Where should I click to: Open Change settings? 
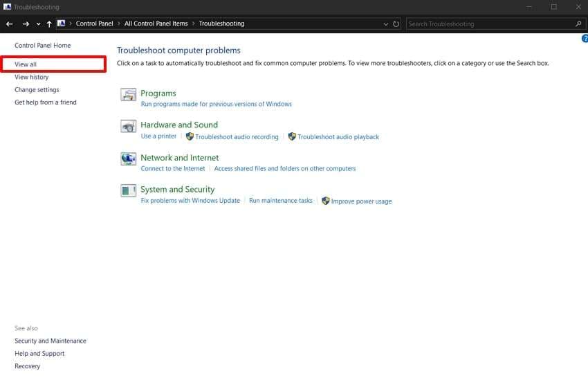(x=37, y=90)
